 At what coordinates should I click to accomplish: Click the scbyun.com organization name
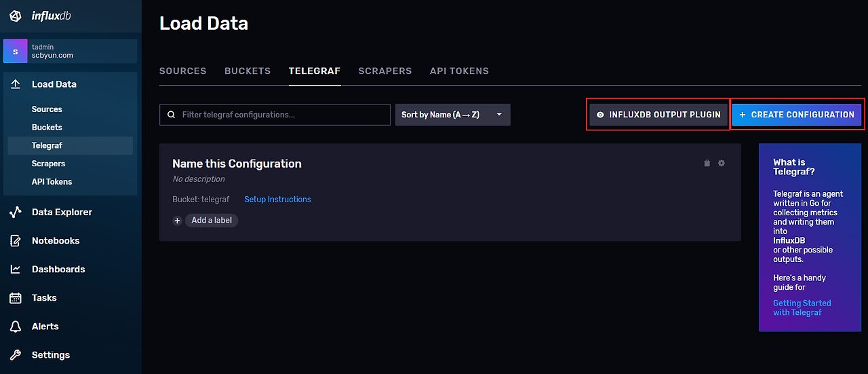point(52,56)
